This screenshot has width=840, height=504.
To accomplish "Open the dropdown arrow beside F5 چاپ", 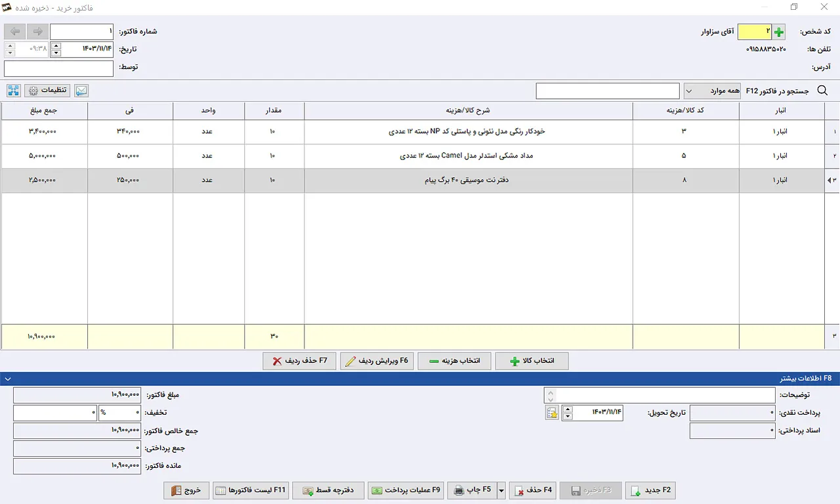I will (502, 490).
